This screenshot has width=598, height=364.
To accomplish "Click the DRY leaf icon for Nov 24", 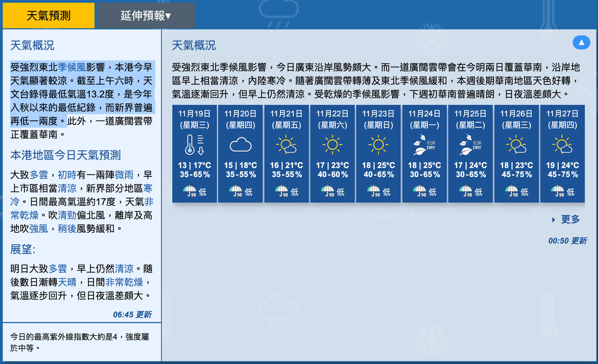I will coord(424,145).
